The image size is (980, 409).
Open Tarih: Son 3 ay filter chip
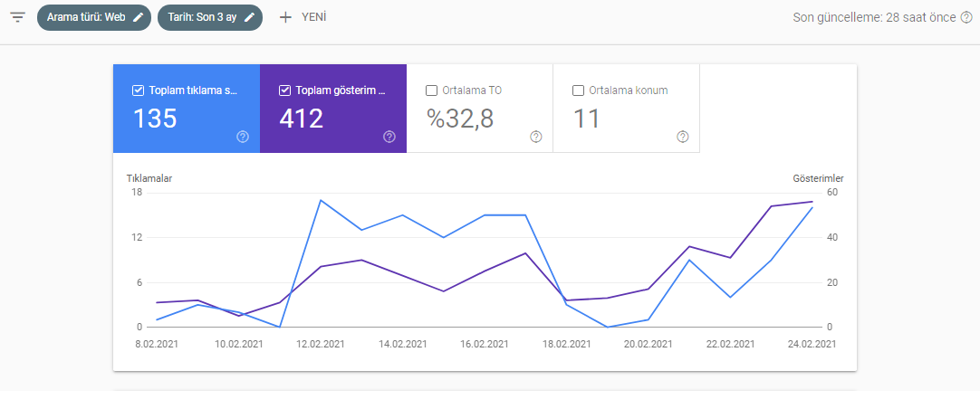tap(210, 17)
